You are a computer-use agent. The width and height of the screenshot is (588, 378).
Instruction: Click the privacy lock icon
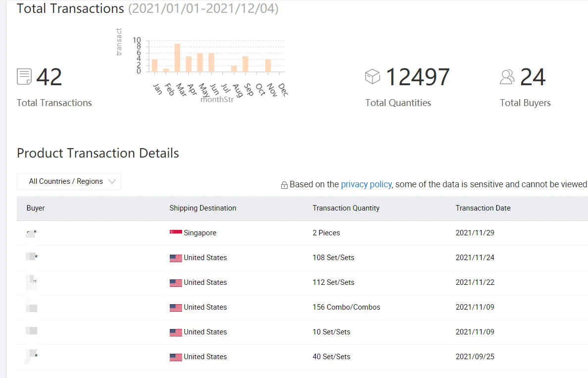(284, 185)
